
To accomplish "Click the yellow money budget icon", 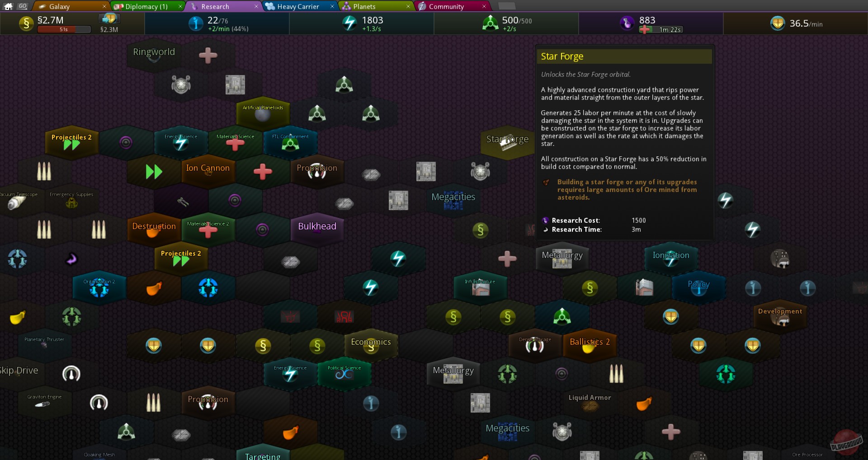I will [26, 23].
